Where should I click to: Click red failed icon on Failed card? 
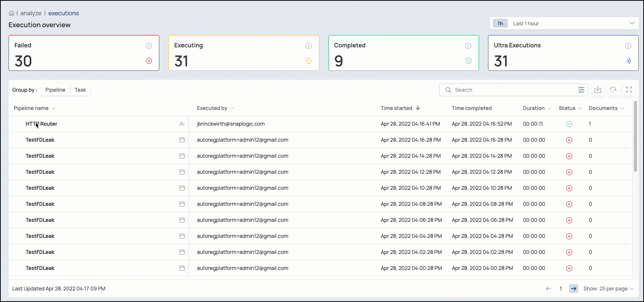pyautogui.click(x=149, y=61)
